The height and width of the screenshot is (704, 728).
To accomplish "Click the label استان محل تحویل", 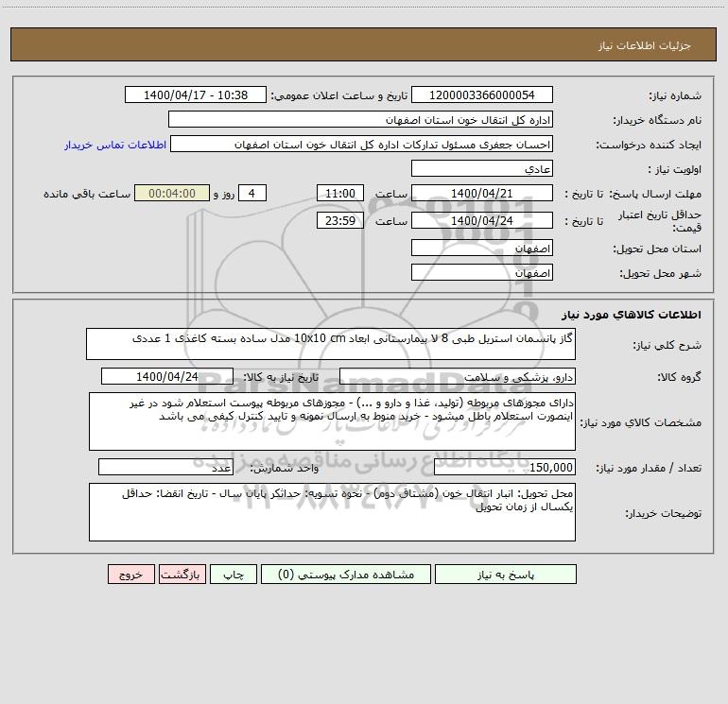I will 657,249.
